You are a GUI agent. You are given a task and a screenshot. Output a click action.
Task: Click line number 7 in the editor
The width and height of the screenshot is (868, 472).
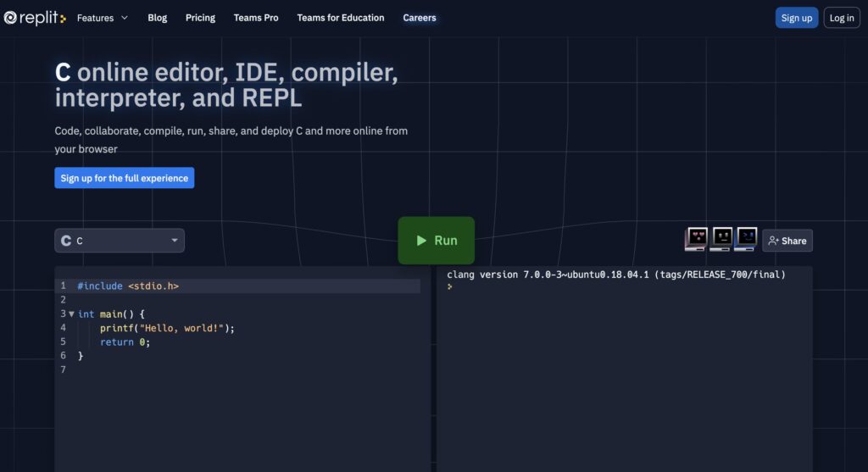63,369
